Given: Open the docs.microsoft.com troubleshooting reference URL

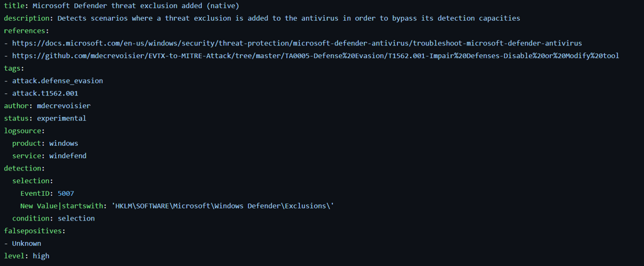Looking at the screenshot, I should (297, 43).
